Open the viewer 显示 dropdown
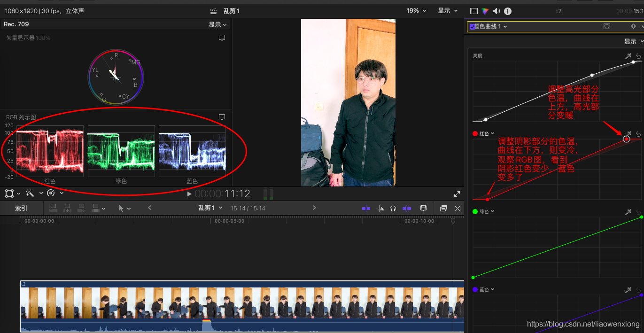 pos(448,10)
